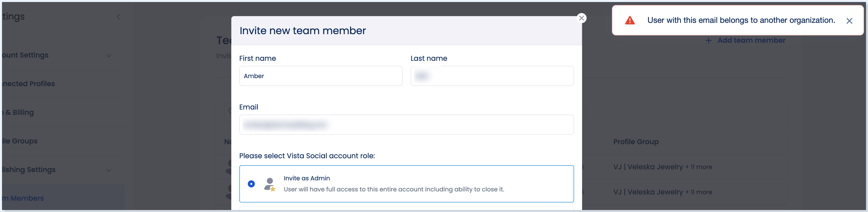Click into the Email input field
The height and width of the screenshot is (212, 868).
click(x=406, y=125)
